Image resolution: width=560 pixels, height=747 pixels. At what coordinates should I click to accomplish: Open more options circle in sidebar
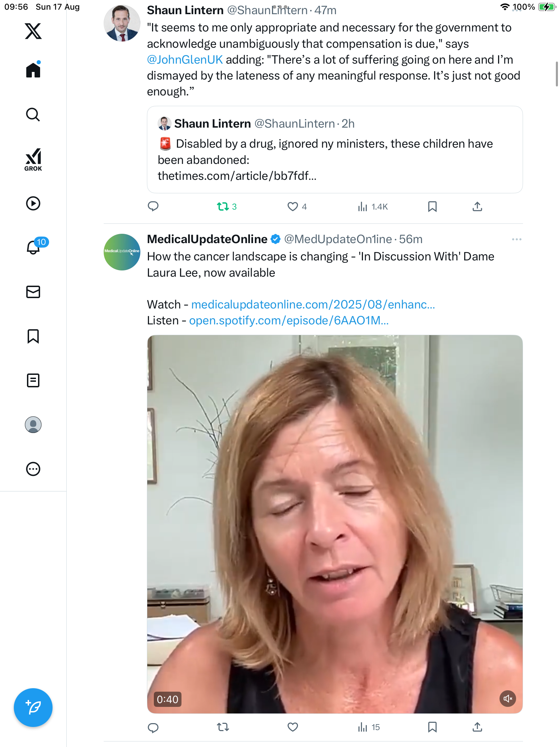[33, 469]
